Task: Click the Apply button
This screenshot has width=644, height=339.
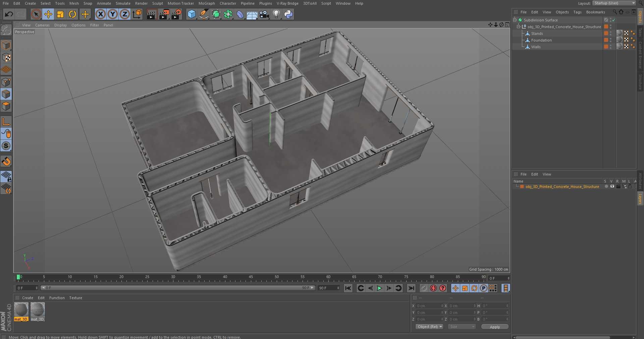Action: coord(495,327)
